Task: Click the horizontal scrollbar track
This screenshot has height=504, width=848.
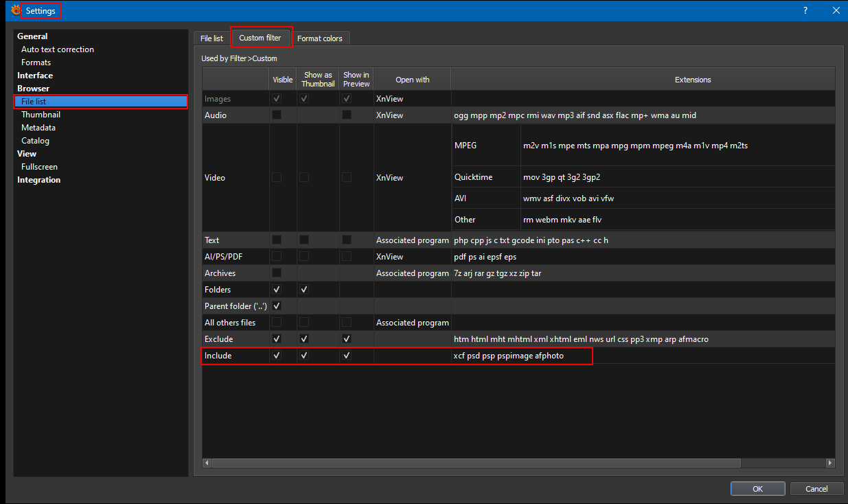Action: (x=783, y=463)
